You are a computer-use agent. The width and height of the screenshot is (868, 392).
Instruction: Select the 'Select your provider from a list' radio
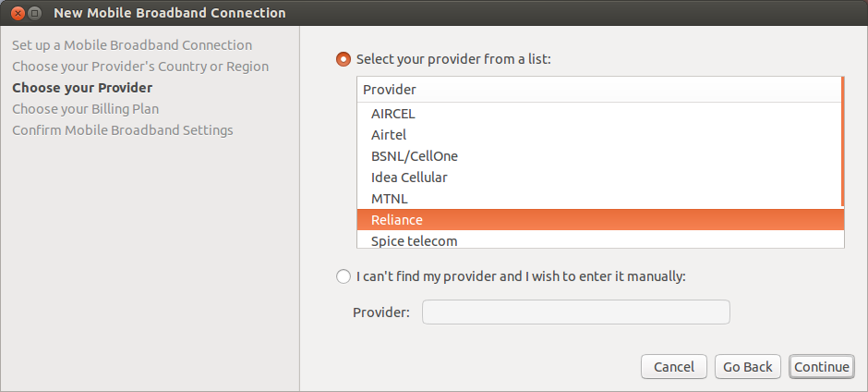point(344,59)
